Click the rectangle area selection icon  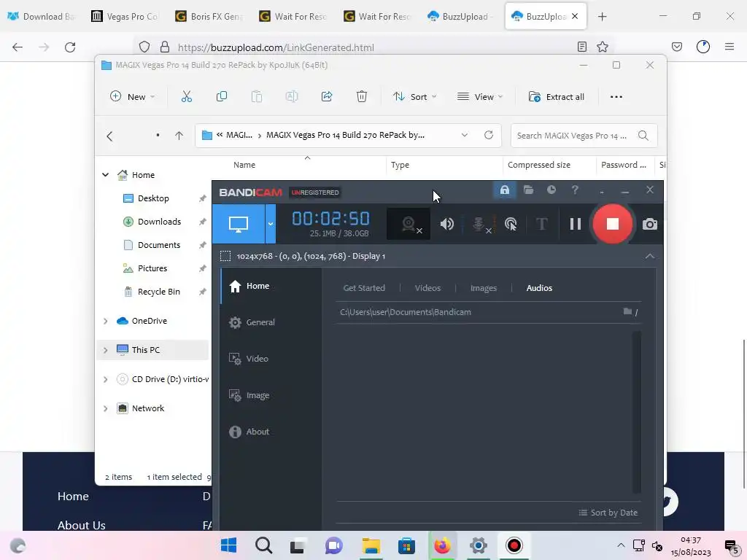225,256
